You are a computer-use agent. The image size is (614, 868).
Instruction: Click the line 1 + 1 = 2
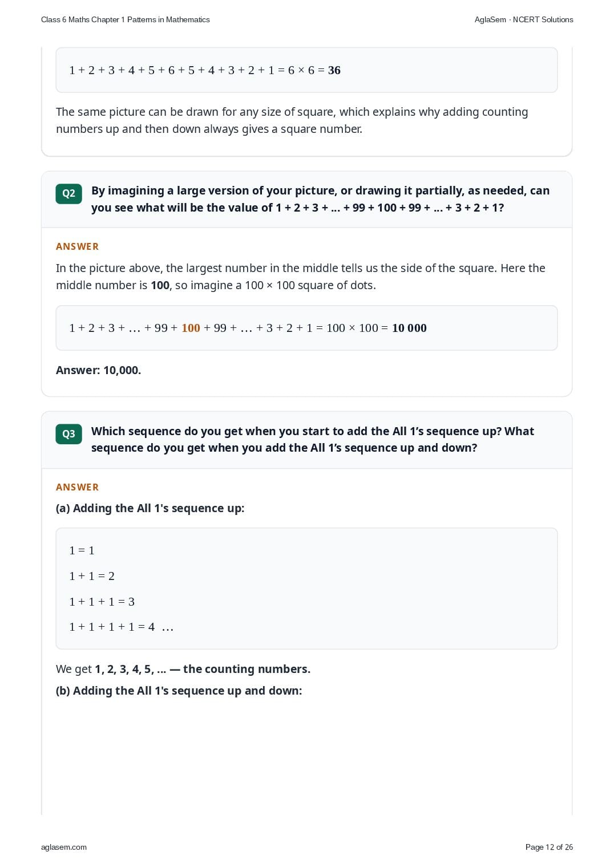92,576
